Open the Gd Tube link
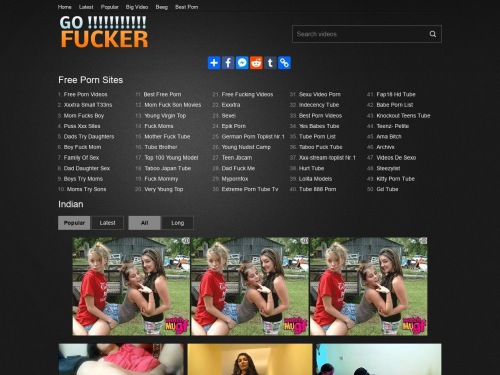Screen dimensions: 500x375 [387, 189]
